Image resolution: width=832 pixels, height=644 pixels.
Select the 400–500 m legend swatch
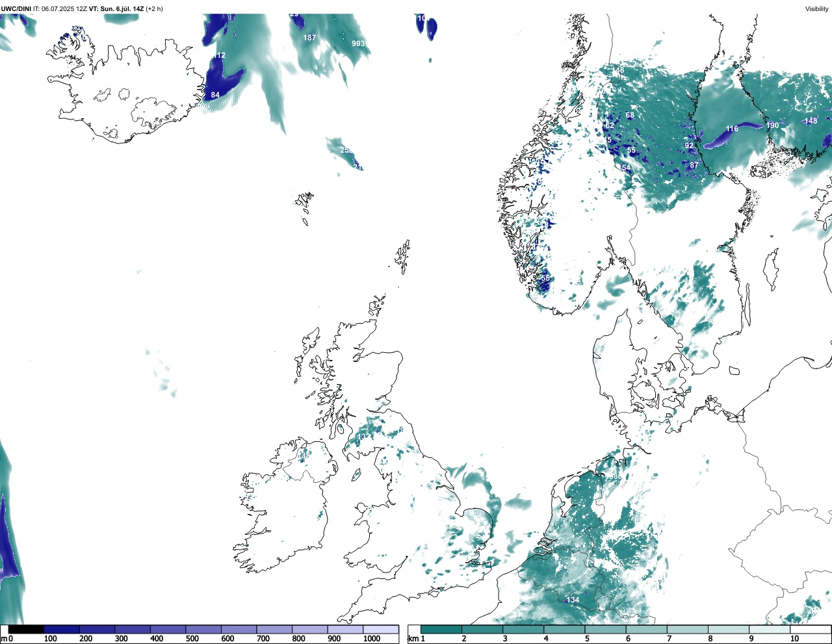[168, 630]
